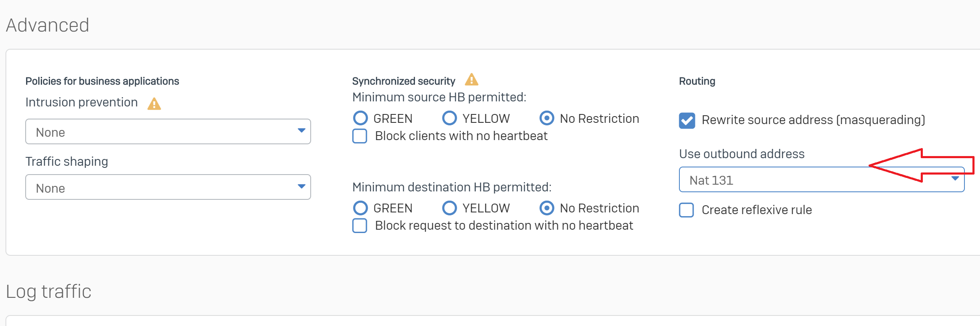The image size is (980, 326).
Task: Check Block request to destination with no heartbeat
Action: point(360,225)
